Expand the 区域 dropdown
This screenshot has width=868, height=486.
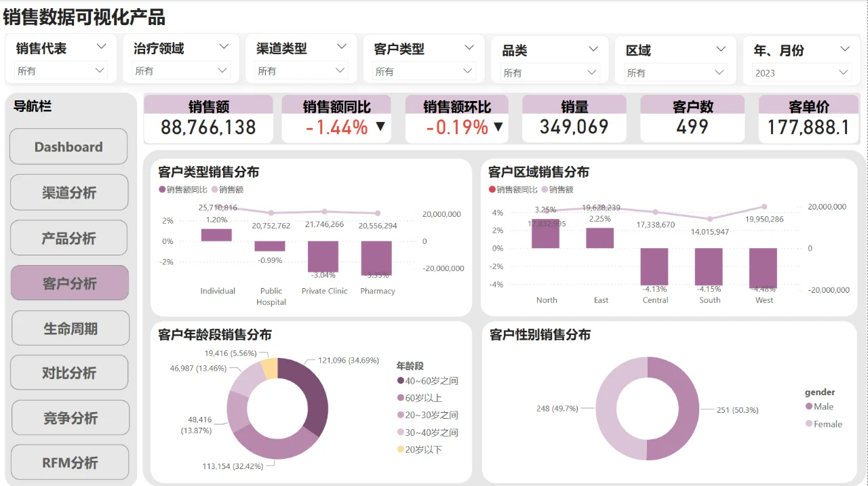coord(722,47)
